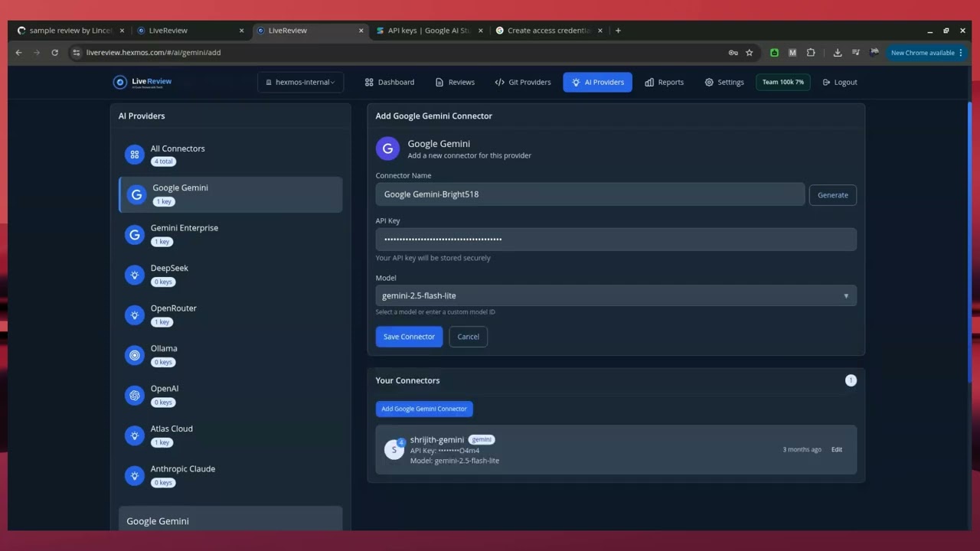Select Atlas Cloud provider row

point(230,435)
